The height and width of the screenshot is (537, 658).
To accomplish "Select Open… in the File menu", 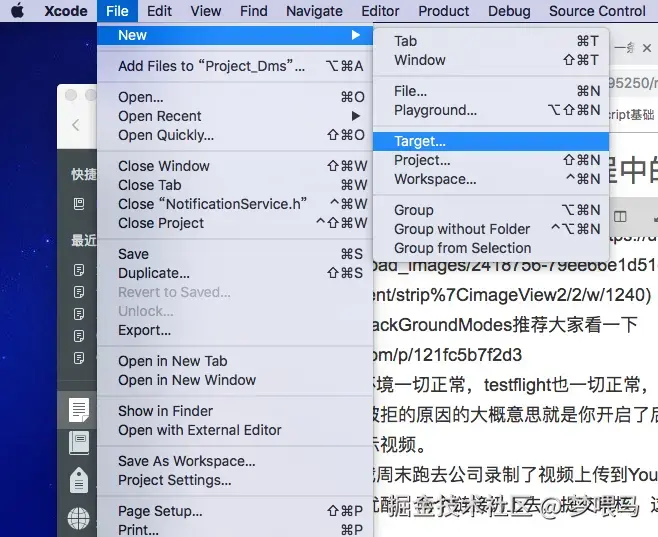I will click(235, 97).
